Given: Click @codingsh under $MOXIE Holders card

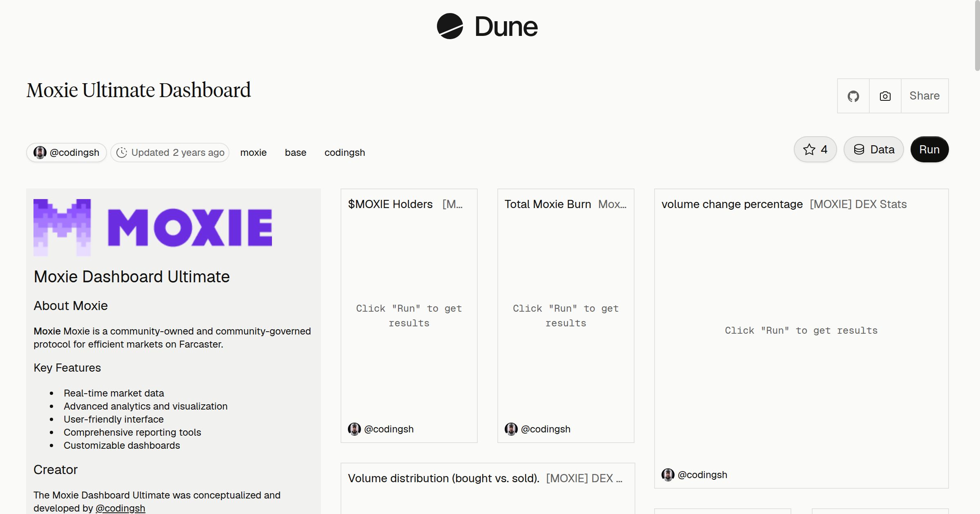Looking at the screenshot, I should 389,429.
